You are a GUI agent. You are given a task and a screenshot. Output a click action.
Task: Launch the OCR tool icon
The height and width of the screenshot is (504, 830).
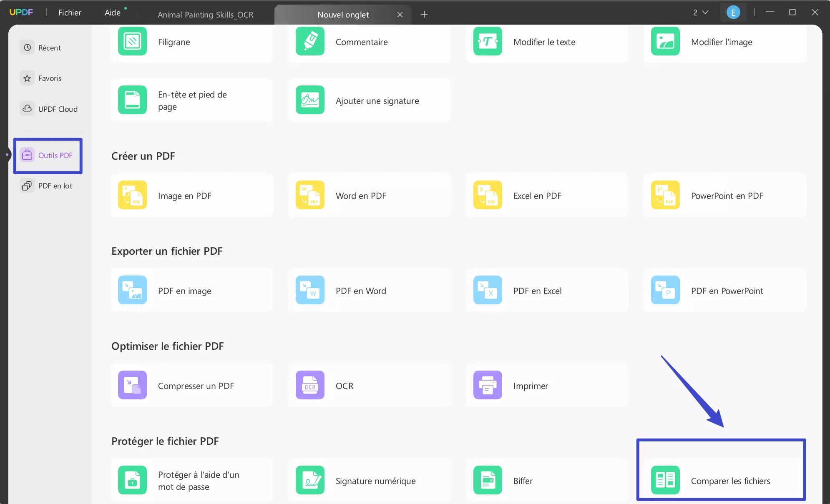310,385
